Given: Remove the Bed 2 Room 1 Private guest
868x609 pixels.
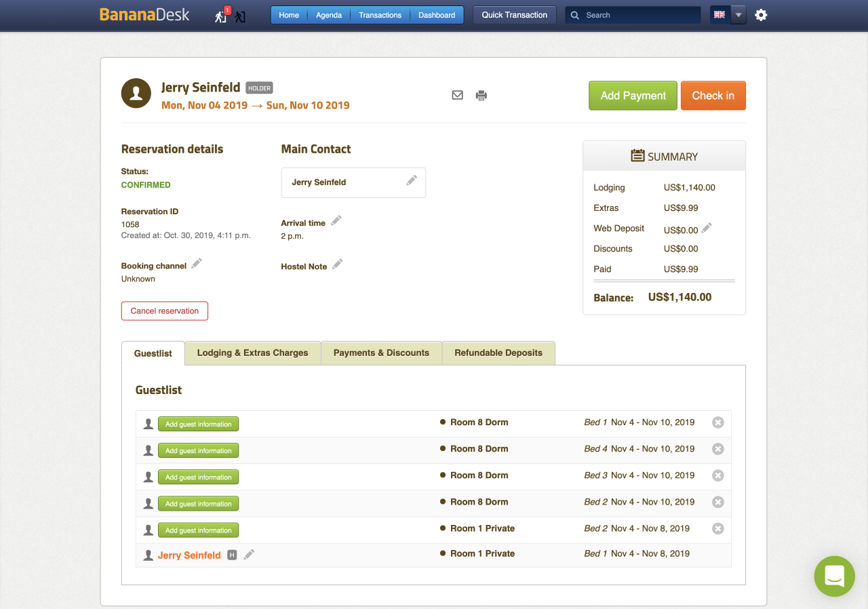Looking at the screenshot, I should point(717,528).
